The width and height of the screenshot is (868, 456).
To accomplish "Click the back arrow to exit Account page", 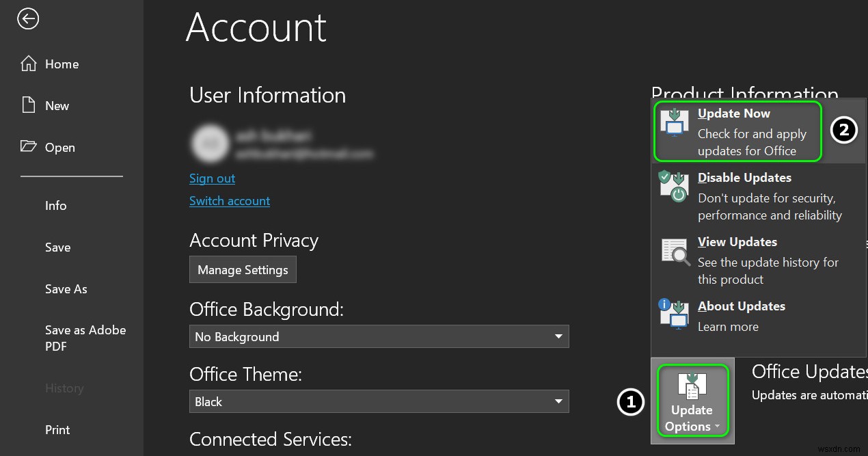I will (x=27, y=19).
